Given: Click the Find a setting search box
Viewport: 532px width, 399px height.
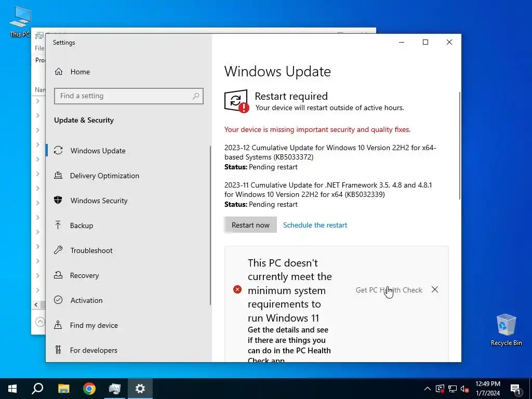Looking at the screenshot, I should [129, 96].
